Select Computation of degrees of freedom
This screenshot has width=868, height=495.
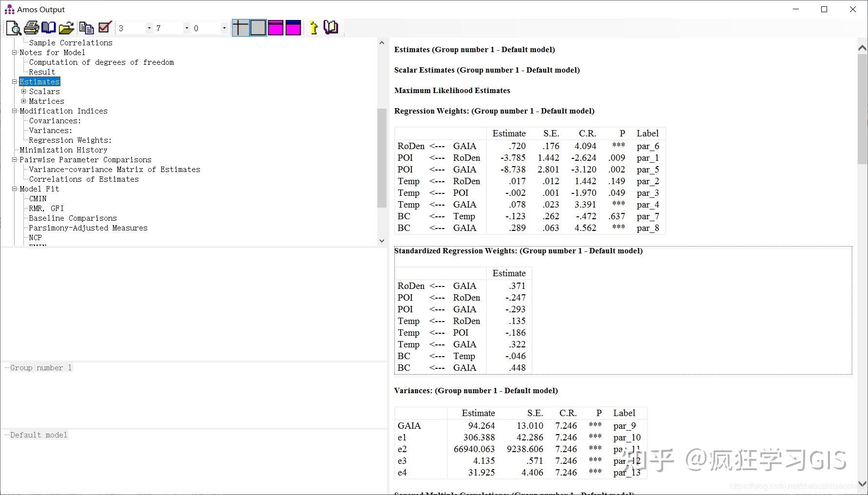click(x=101, y=62)
